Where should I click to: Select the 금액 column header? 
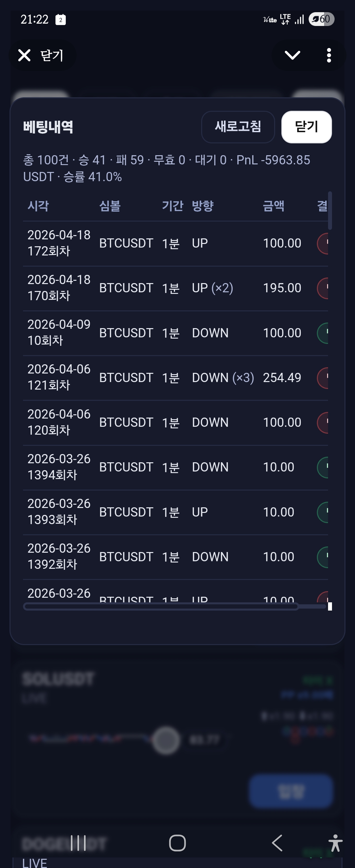point(273,205)
